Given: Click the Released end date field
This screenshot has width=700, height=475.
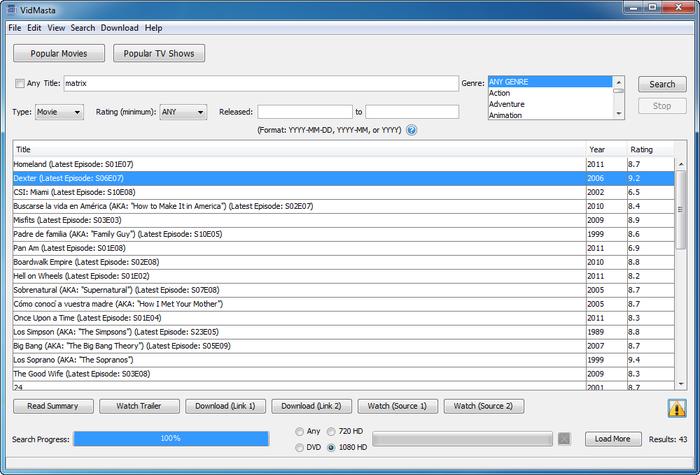Looking at the screenshot, I should point(412,112).
